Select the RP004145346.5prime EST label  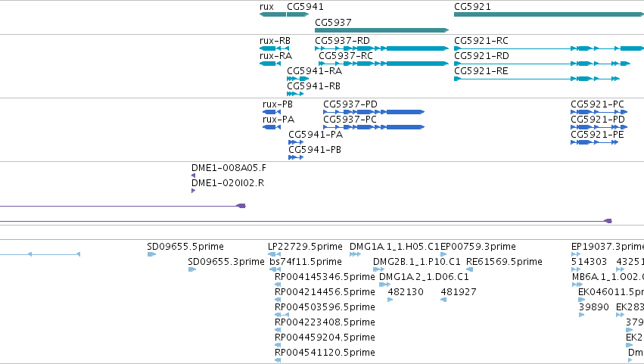click(325, 277)
